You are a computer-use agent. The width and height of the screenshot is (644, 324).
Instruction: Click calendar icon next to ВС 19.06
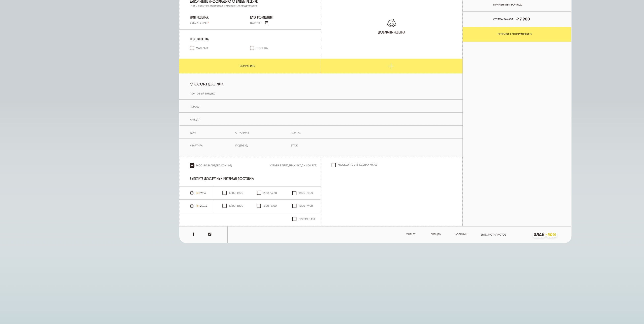192,193
